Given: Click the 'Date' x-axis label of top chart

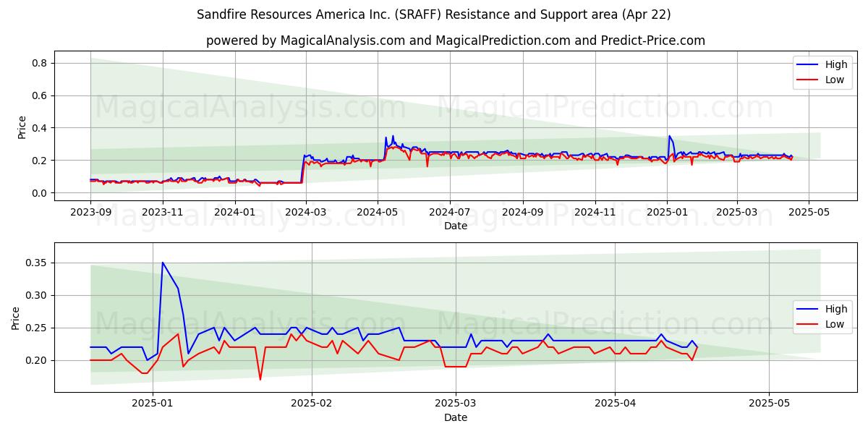Looking at the screenshot, I should pos(456,226).
